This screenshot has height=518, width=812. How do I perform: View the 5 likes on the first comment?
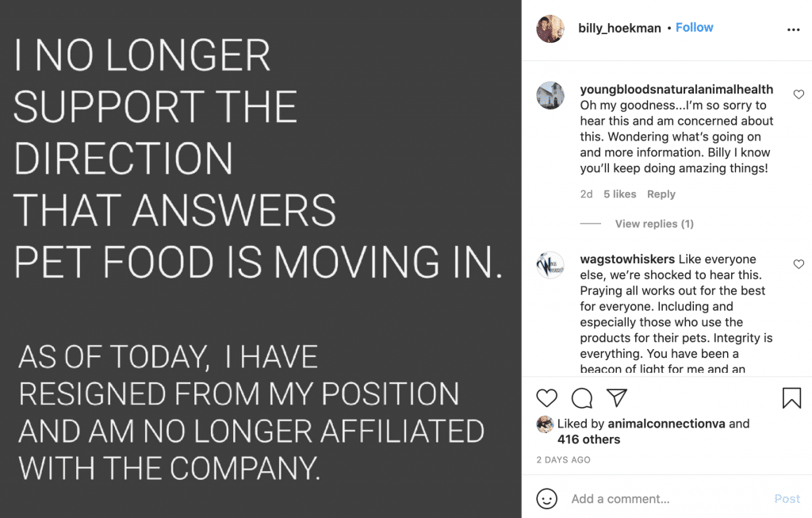click(x=619, y=194)
